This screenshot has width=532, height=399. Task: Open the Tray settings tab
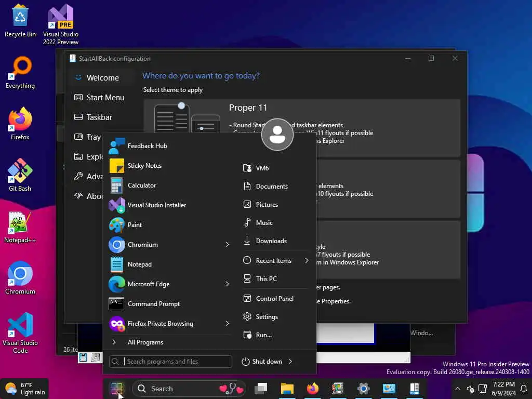[x=87, y=137]
